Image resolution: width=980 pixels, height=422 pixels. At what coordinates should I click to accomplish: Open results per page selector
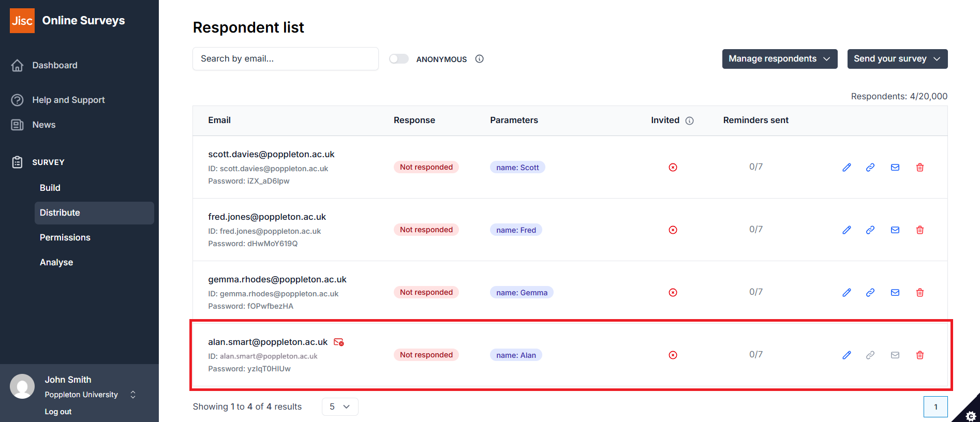point(339,406)
